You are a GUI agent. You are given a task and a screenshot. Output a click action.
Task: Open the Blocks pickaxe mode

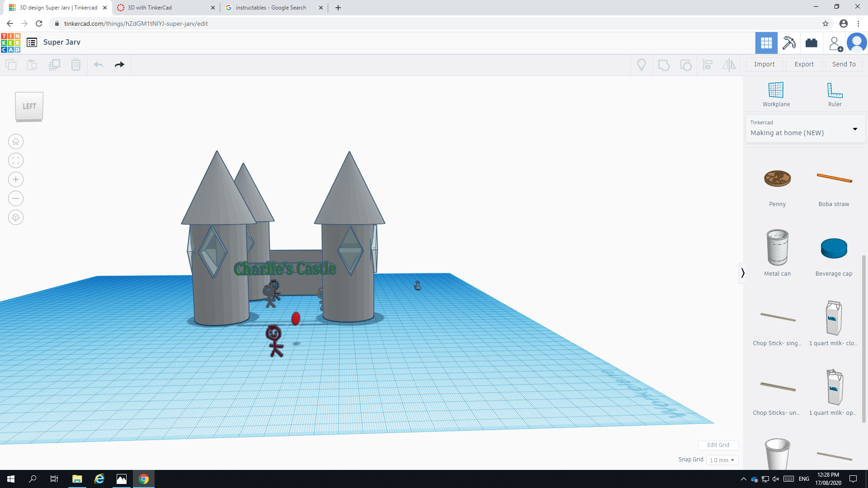point(789,43)
